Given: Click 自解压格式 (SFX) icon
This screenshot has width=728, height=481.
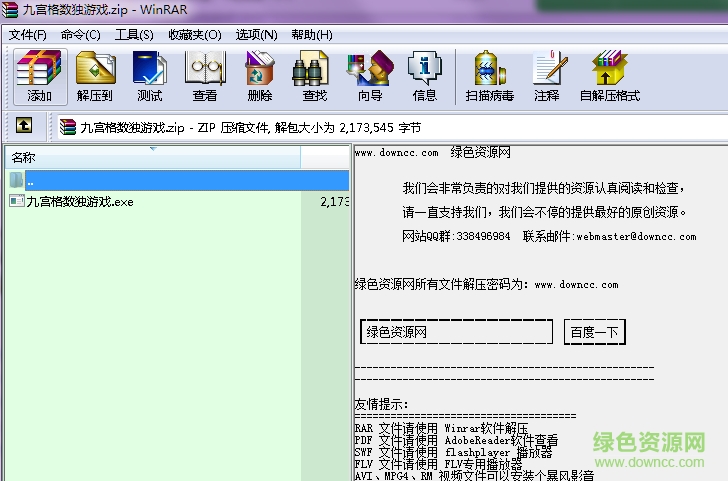Looking at the screenshot, I should 610,77.
